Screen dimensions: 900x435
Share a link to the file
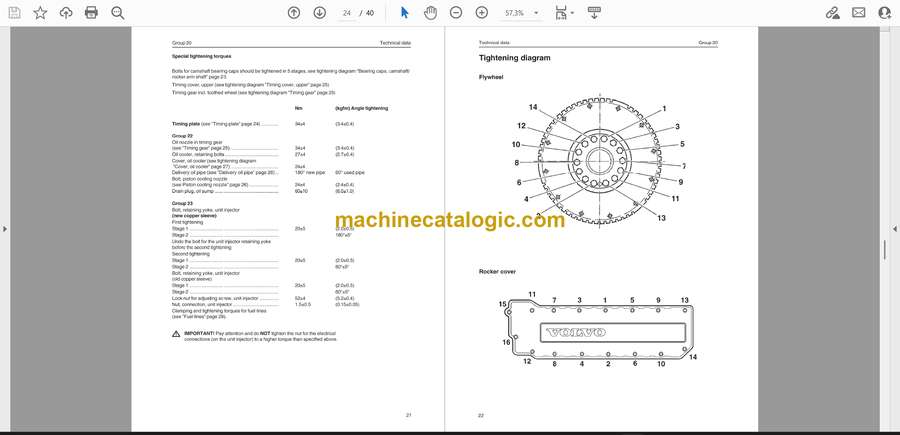coord(832,13)
